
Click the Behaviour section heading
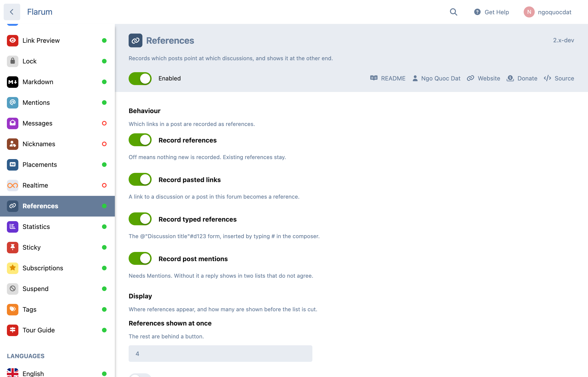click(x=144, y=111)
